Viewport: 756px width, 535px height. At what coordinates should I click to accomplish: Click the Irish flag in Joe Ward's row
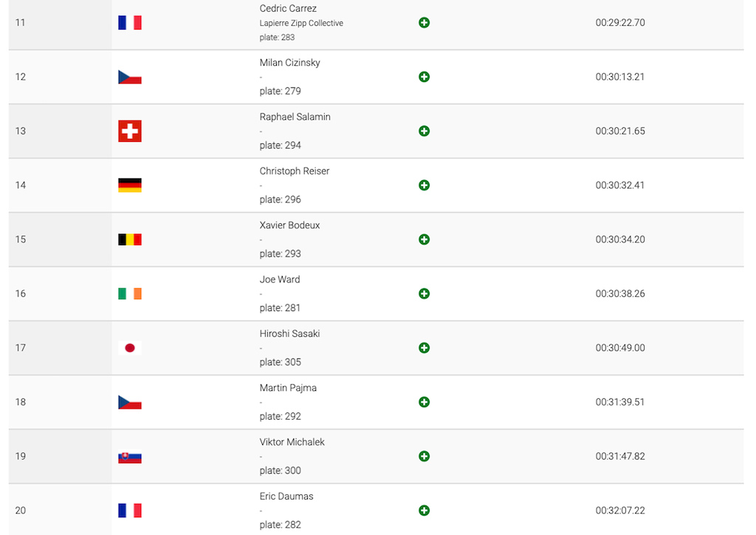click(130, 293)
